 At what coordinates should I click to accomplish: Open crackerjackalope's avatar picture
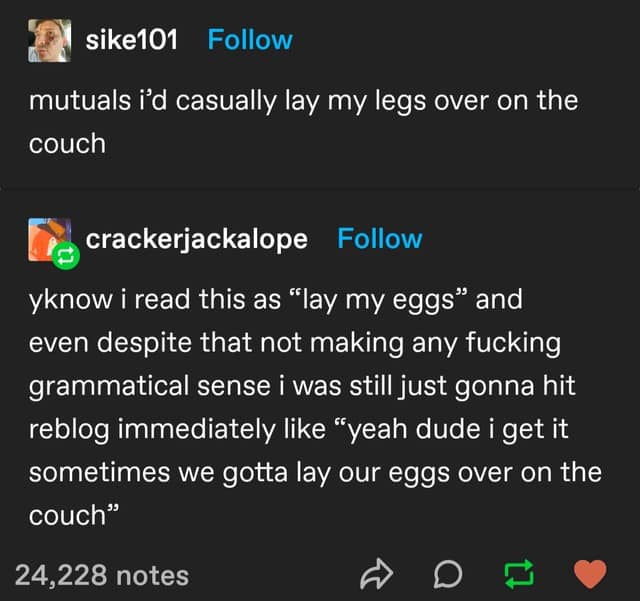click(x=49, y=240)
